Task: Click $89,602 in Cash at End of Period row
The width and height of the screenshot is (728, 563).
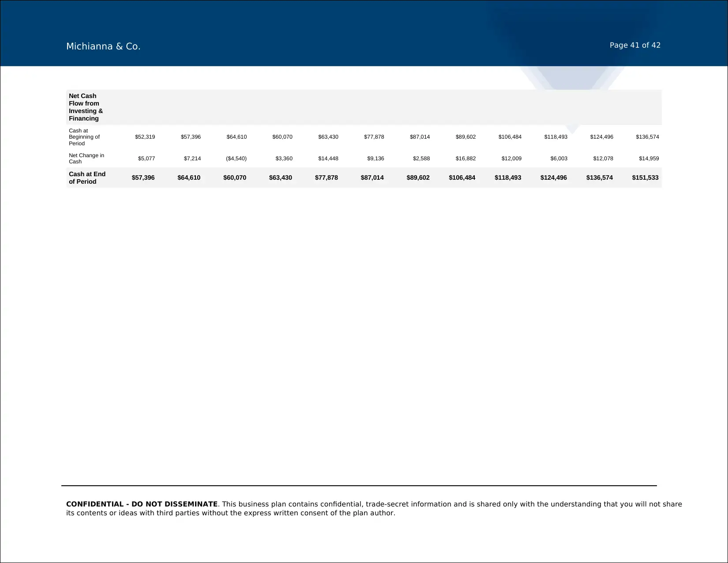Action: coord(418,178)
